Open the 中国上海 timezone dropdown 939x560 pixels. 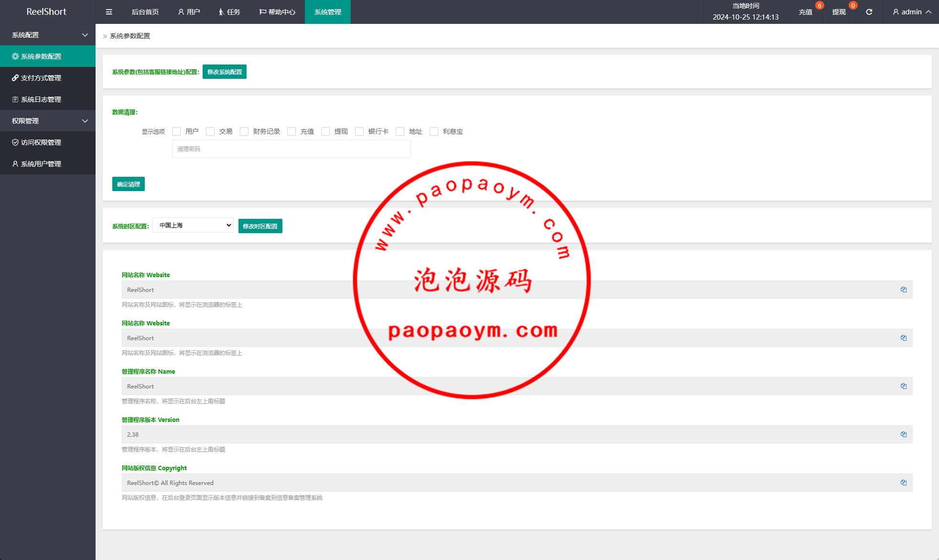pos(193,225)
